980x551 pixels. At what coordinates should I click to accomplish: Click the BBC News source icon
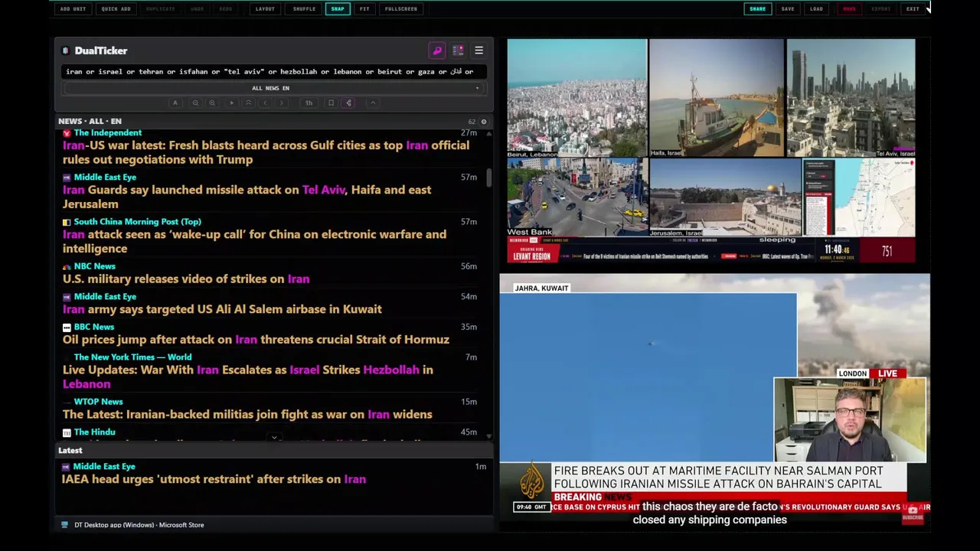point(67,327)
